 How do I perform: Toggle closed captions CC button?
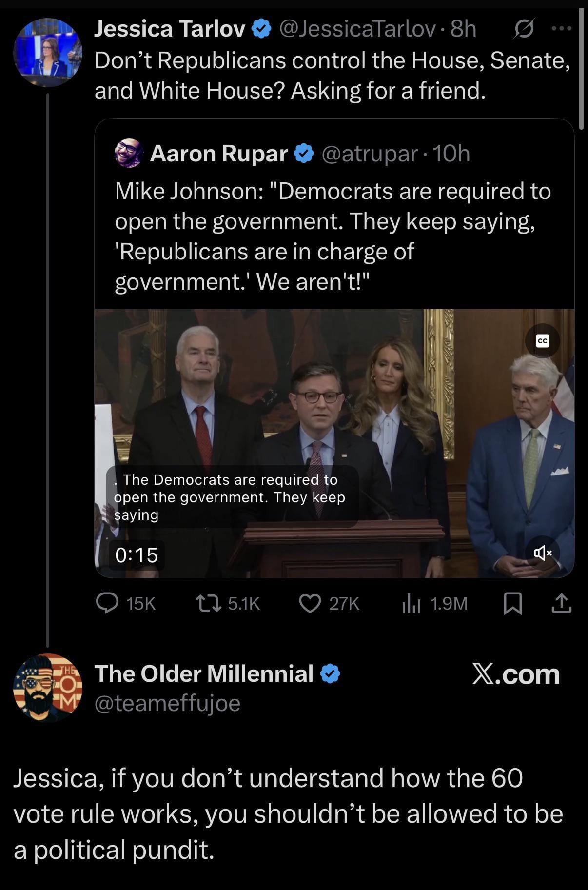[542, 341]
